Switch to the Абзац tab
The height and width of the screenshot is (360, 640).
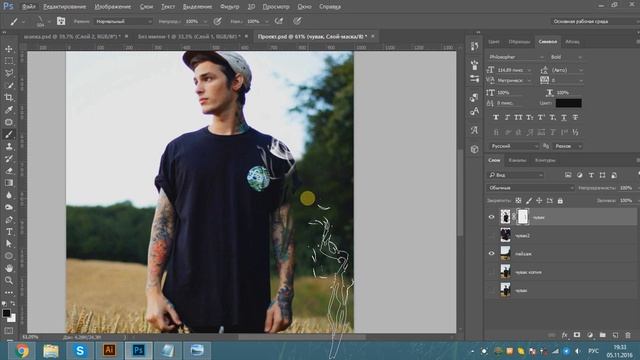click(x=572, y=42)
